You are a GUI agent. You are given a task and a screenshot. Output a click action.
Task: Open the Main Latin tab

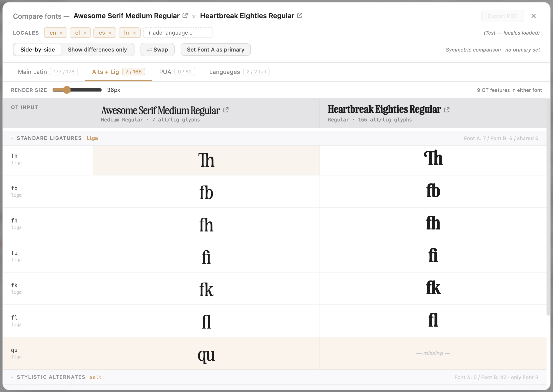pos(48,72)
